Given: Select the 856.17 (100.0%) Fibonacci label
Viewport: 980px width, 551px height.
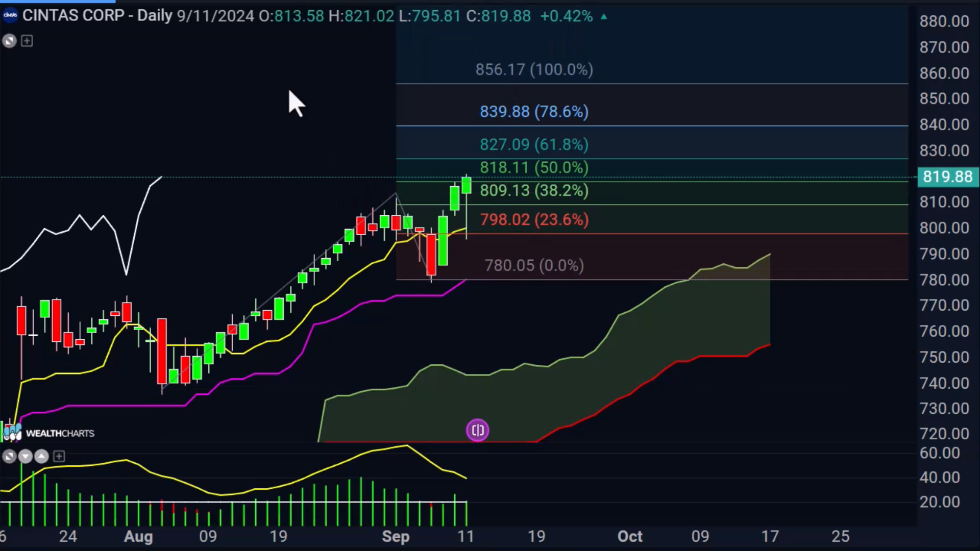Looking at the screenshot, I should click(x=534, y=69).
